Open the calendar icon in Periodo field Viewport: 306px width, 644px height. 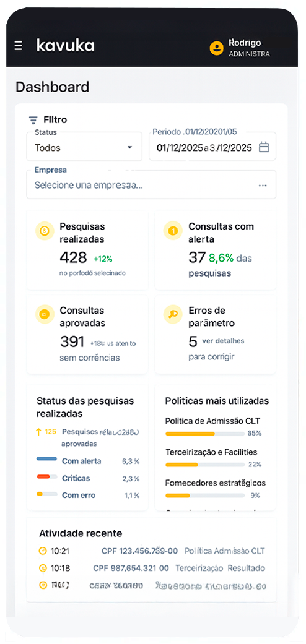(x=264, y=147)
